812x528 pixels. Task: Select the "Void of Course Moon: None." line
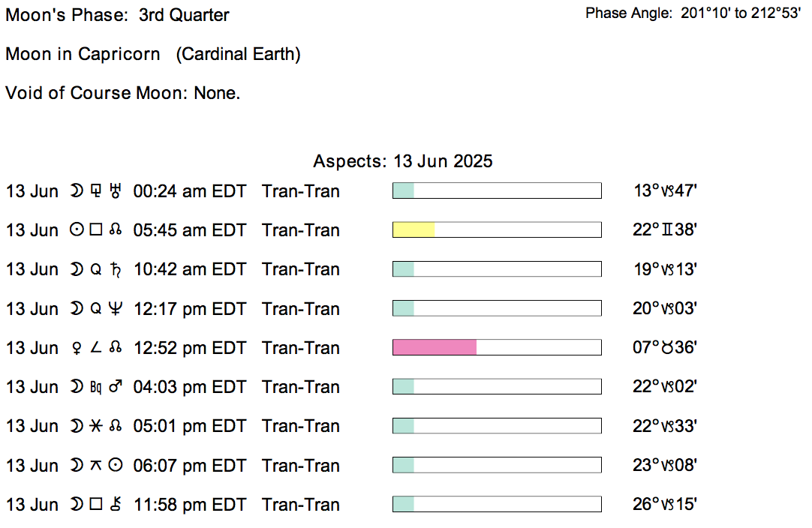[x=122, y=94]
